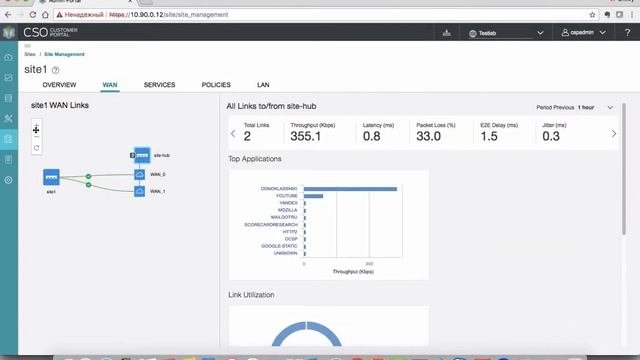640x360 pixels.
Task: Click the insecure connection warning icon in address bar
Action: tap(60, 15)
